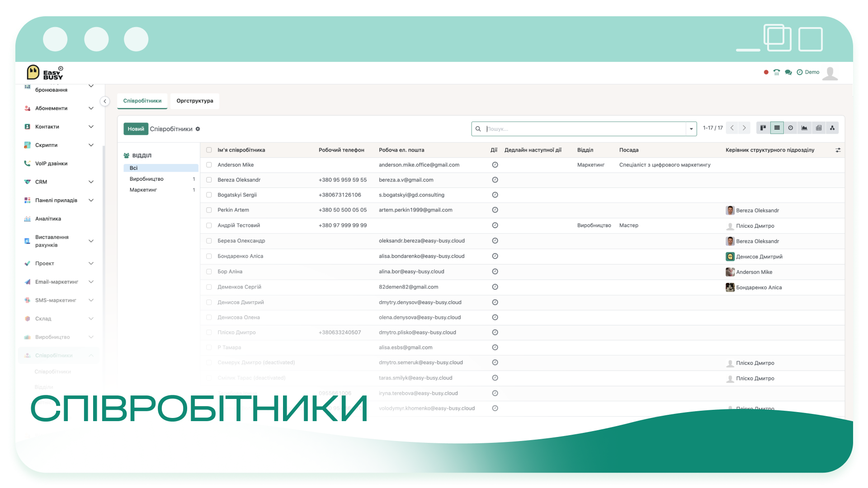Switch to Kanban view
Image resolution: width=868 pixels, height=488 pixels.
point(763,128)
